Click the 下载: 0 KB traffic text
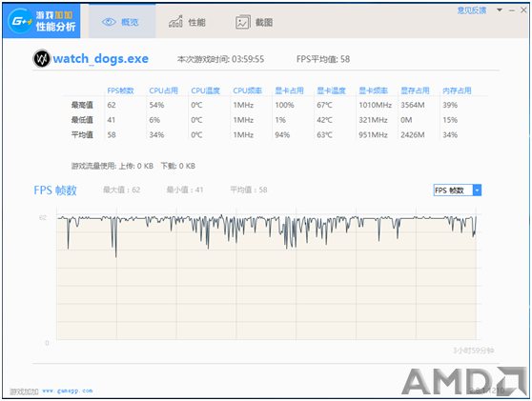The height and width of the screenshot is (401, 532). pyautogui.click(x=178, y=166)
